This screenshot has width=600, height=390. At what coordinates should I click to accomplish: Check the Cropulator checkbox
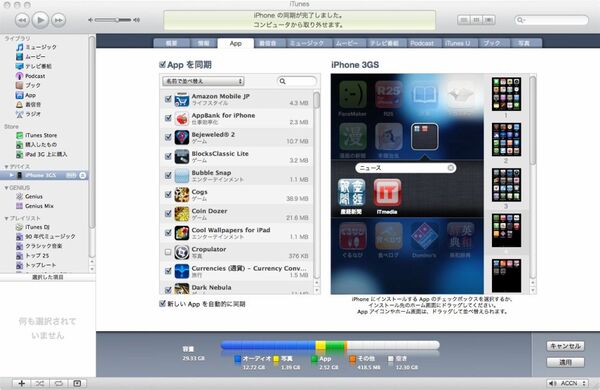pyautogui.click(x=168, y=252)
